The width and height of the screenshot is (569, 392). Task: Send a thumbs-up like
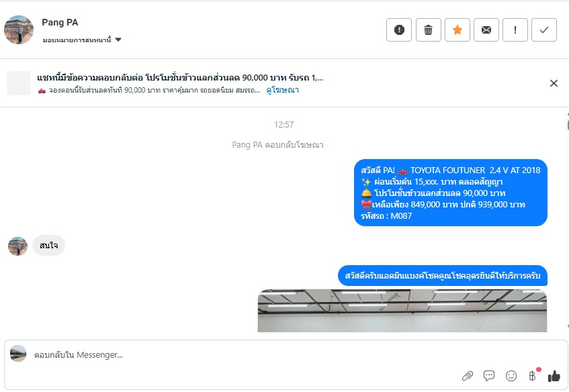pyautogui.click(x=554, y=376)
